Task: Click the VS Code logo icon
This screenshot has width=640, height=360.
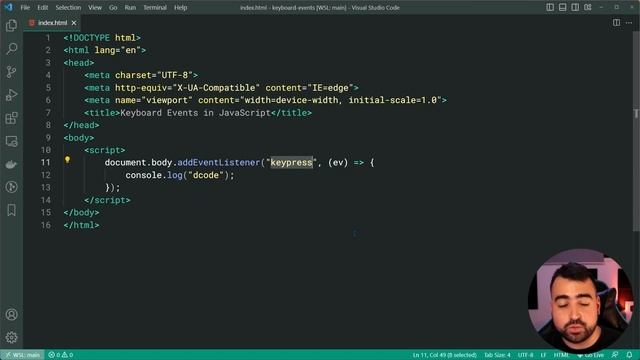Action: pyautogui.click(x=8, y=7)
